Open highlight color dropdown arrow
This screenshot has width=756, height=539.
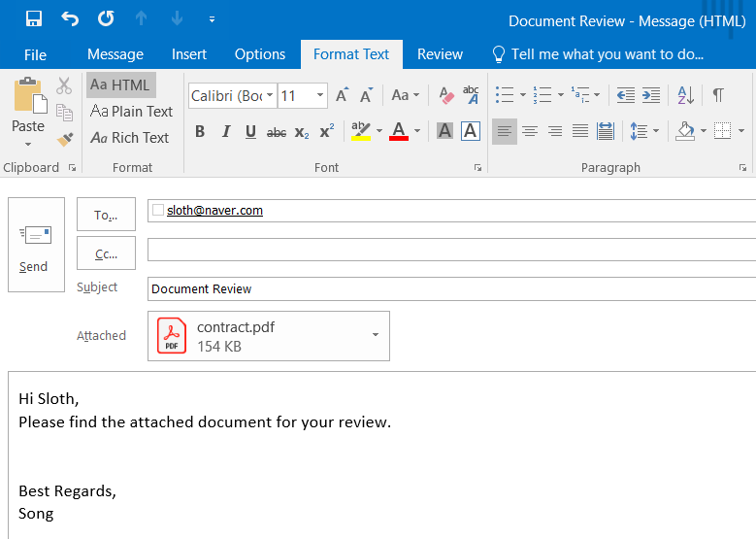[x=379, y=131]
